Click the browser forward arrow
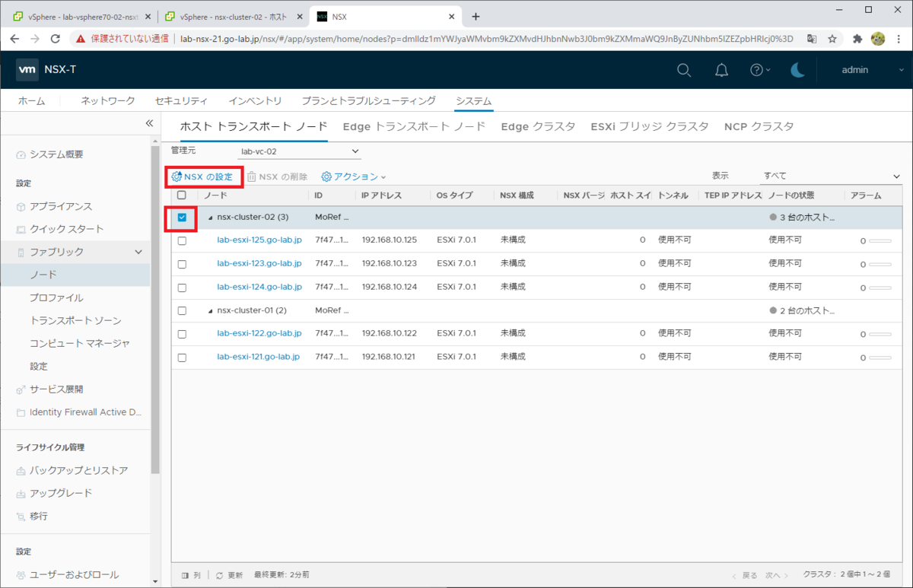Image resolution: width=913 pixels, height=588 pixels. point(34,38)
